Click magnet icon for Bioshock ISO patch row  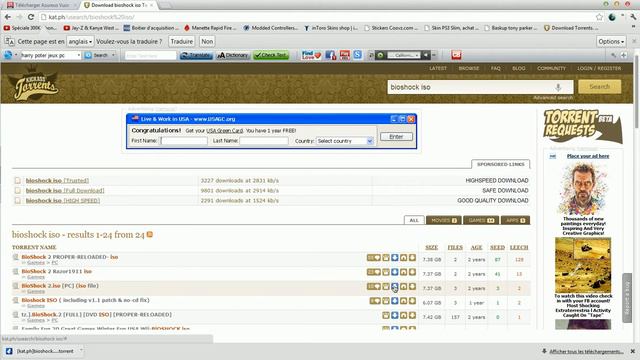[x=403, y=301]
